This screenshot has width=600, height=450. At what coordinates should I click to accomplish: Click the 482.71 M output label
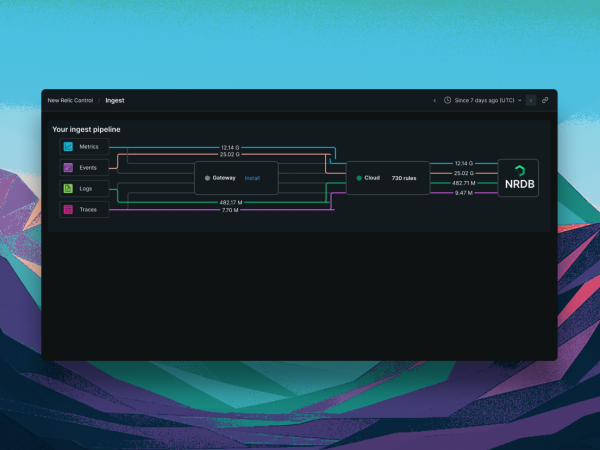tap(464, 183)
